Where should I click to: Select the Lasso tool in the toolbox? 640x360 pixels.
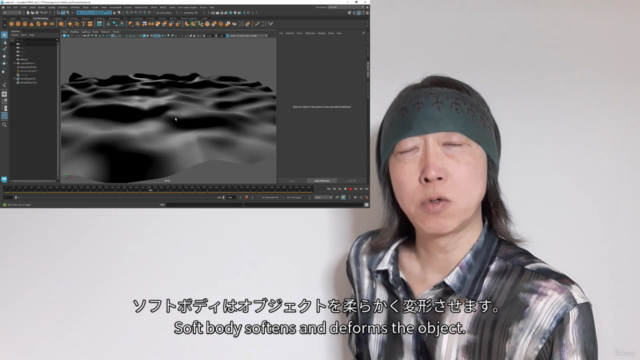4,42
